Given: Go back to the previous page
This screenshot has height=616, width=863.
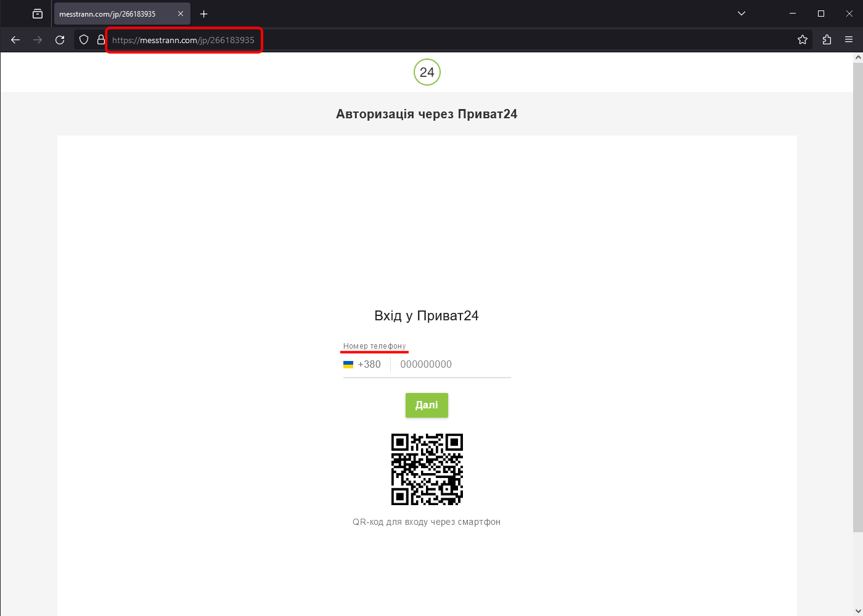Looking at the screenshot, I should tap(15, 40).
